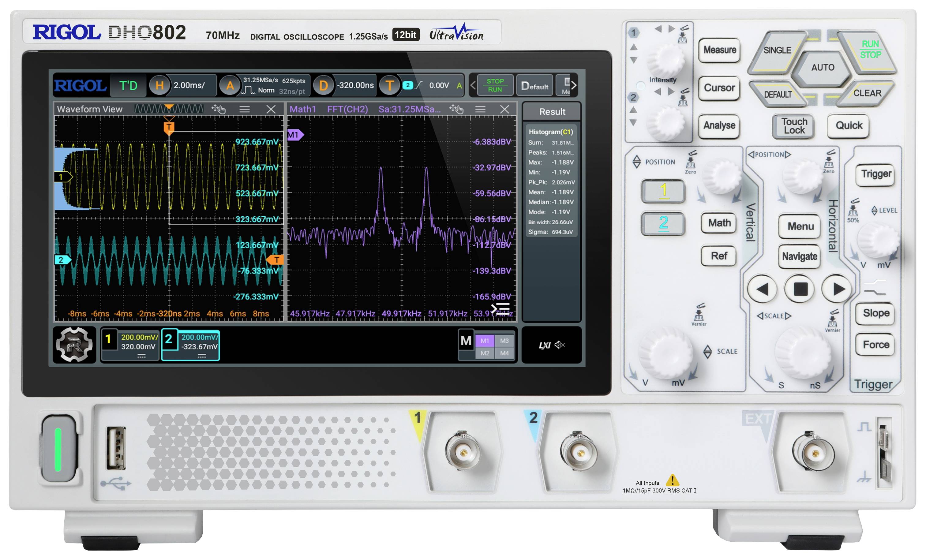The height and width of the screenshot is (560, 926).
Task: Tap Default on the touchscreen toolbar
Action: [x=534, y=85]
